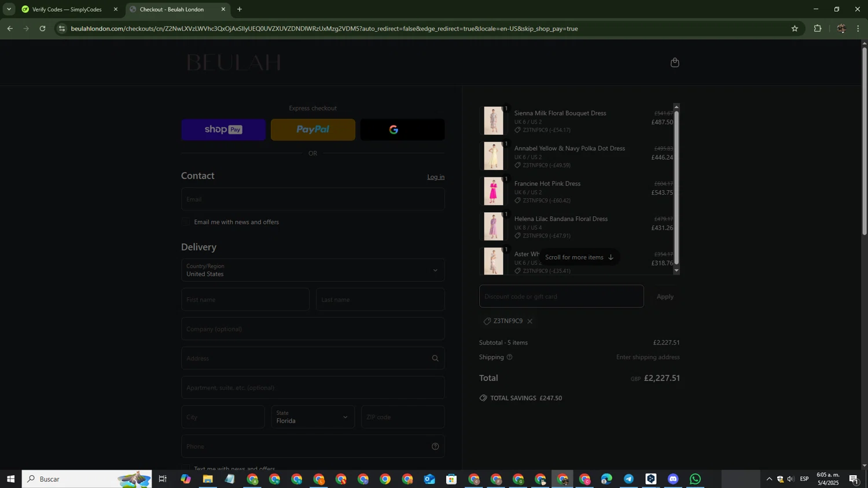
Task: Bookmark this page with the star icon
Action: pos(795,28)
